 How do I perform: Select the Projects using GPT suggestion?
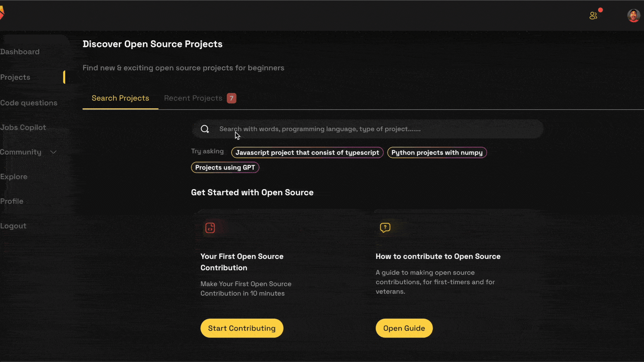coord(225,168)
